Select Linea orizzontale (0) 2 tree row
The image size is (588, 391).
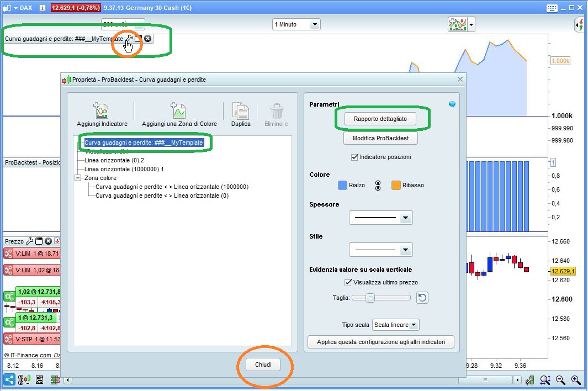[114, 160]
